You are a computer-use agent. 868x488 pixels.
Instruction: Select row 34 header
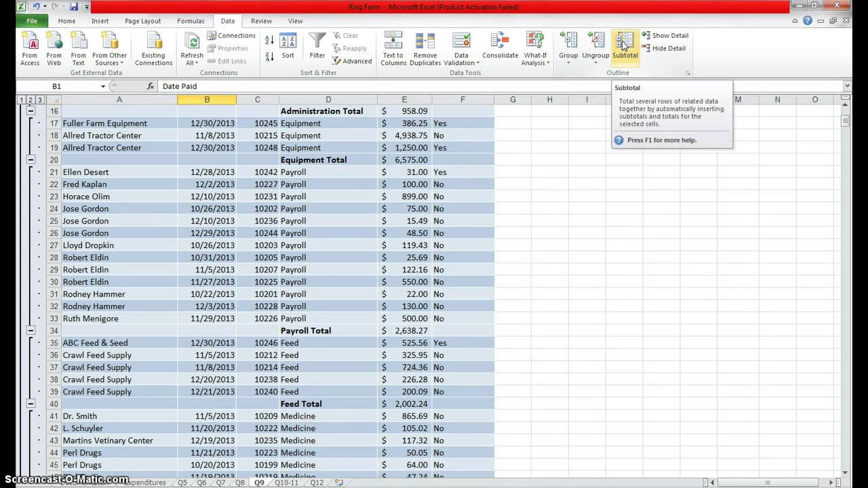click(54, 330)
